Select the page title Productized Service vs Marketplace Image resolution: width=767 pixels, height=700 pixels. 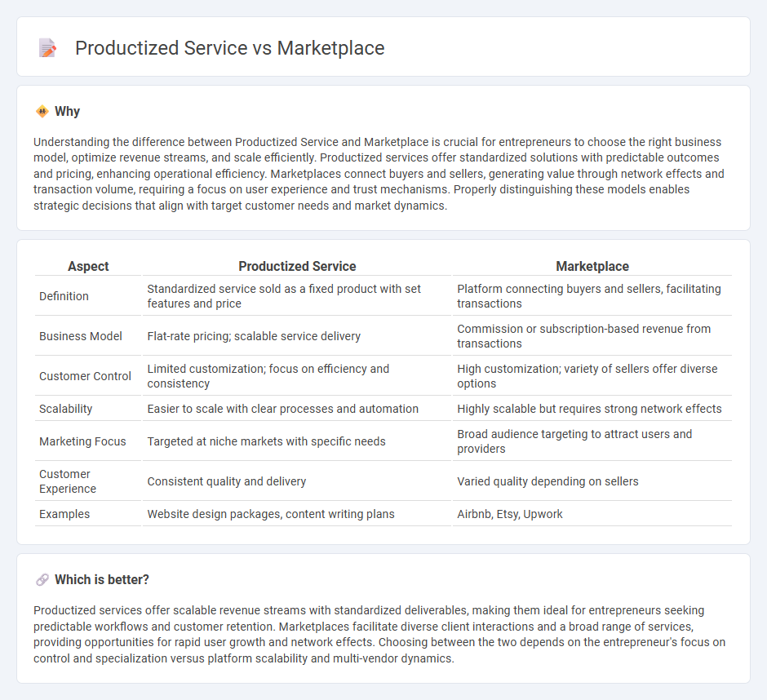point(230,48)
